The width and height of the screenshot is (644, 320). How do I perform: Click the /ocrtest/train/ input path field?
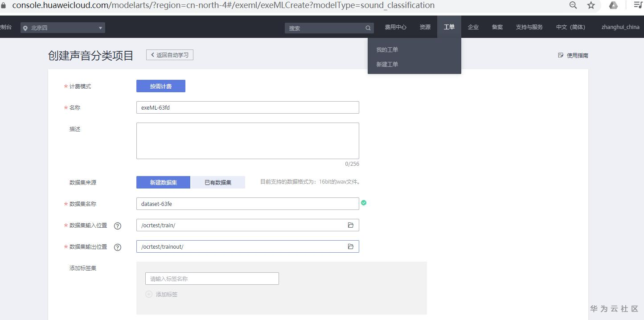click(248, 225)
